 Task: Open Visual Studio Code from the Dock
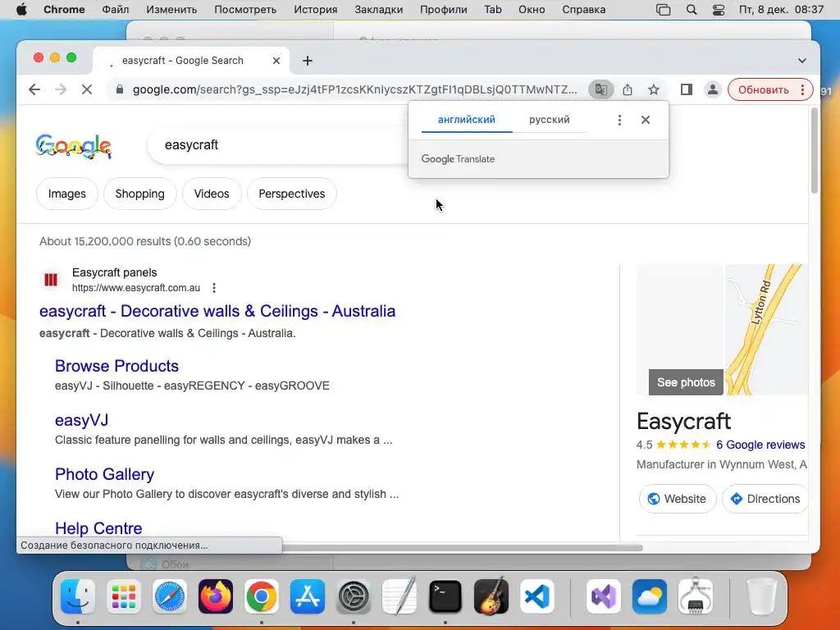point(537,596)
